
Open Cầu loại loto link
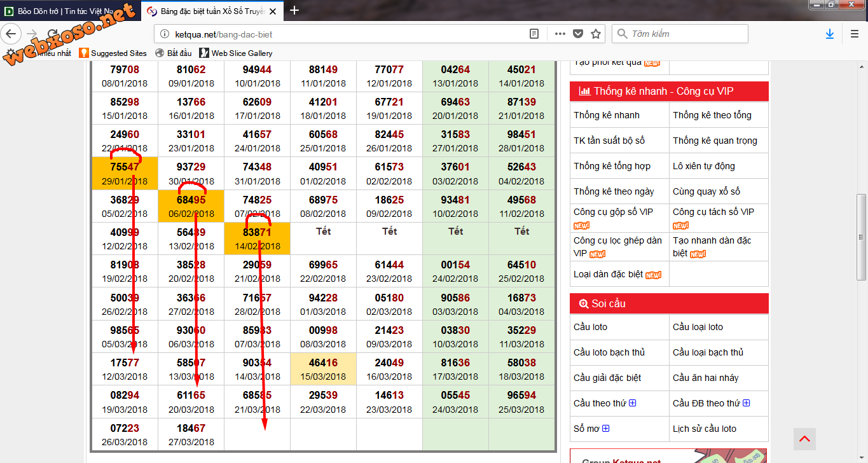[x=698, y=327]
